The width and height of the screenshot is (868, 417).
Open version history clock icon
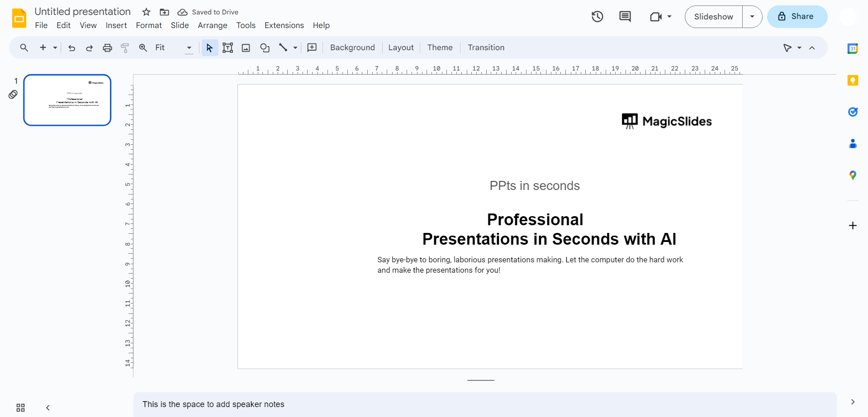click(597, 17)
